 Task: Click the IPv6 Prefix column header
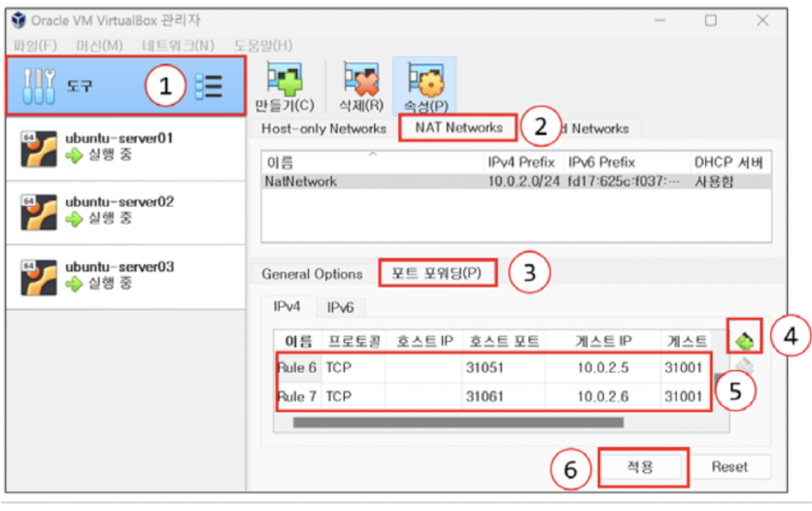(626, 162)
